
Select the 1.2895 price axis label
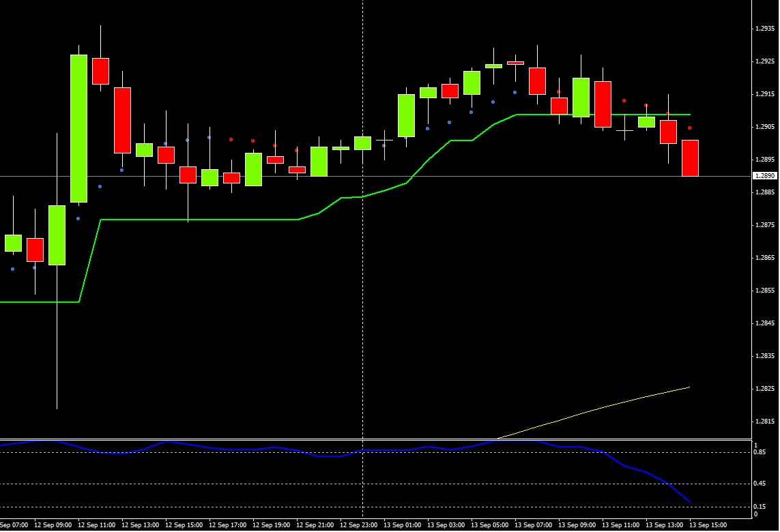click(x=764, y=160)
